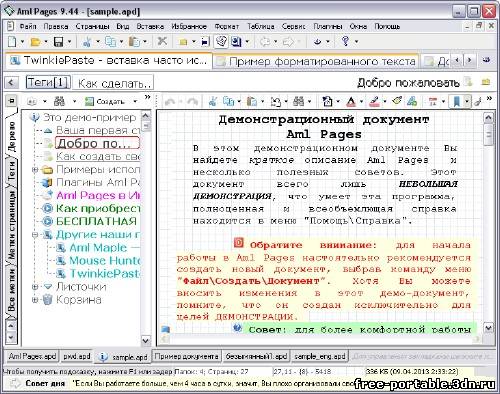The width and height of the screenshot is (500, 394).
Task: Click the Internet icon beside Aml Pages в Ин
Action: click(x=48, y=195)
